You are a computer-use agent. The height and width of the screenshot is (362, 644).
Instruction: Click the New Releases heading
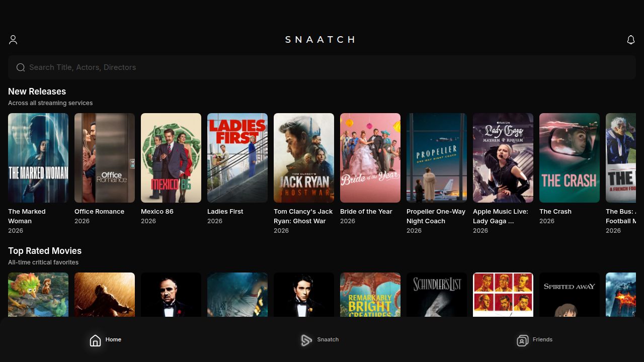pos(37,92)
